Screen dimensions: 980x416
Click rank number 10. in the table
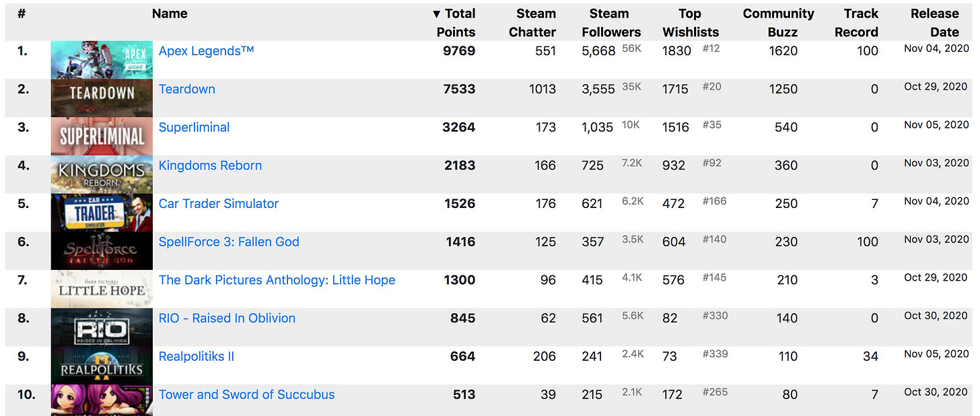click(x=26, y=395)
